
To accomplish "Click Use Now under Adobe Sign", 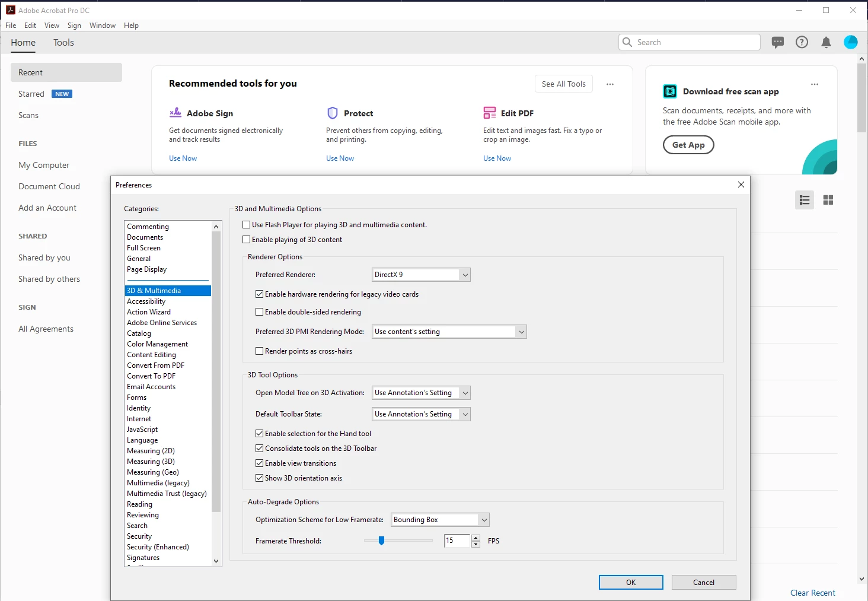I will 183,158.
